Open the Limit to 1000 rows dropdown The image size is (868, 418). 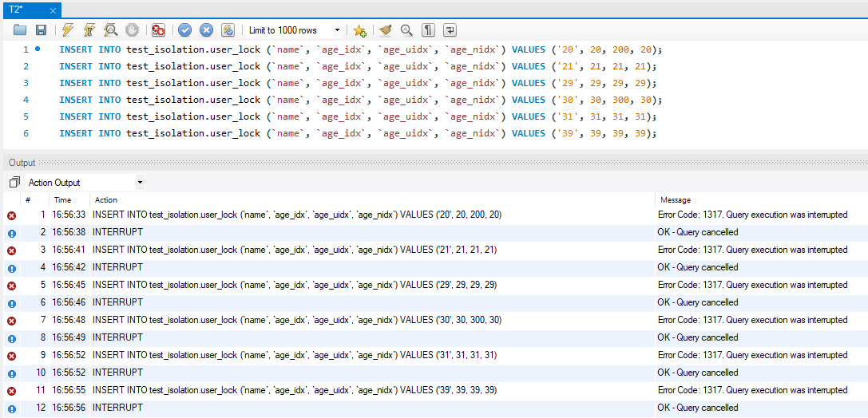point(294,30)
